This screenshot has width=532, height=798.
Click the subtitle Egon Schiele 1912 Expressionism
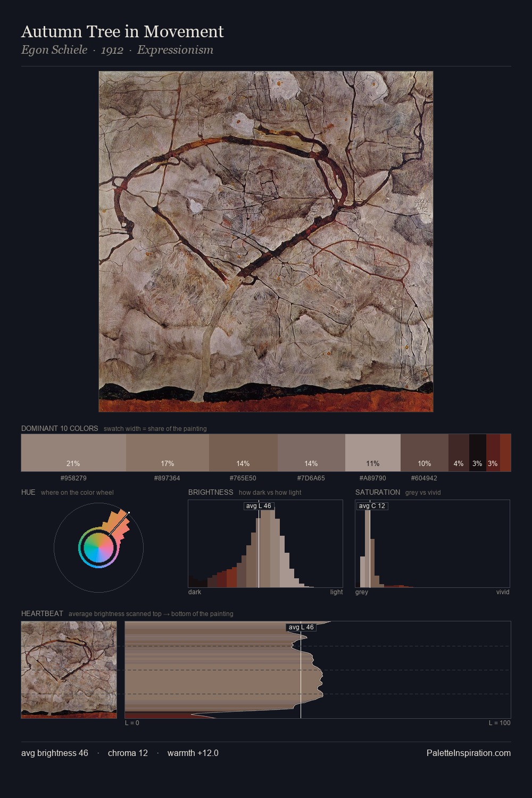tap(117, 50)
